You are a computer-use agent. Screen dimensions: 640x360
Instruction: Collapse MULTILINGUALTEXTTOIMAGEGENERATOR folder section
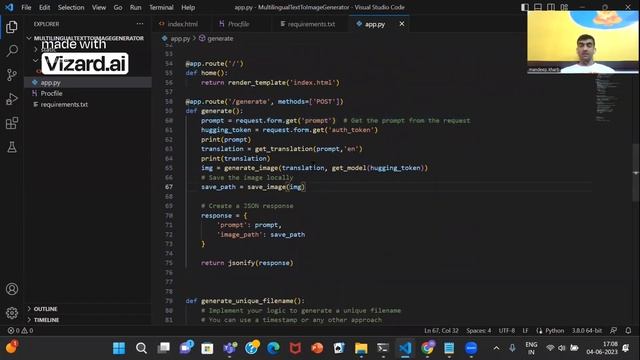tap(88, 38)
